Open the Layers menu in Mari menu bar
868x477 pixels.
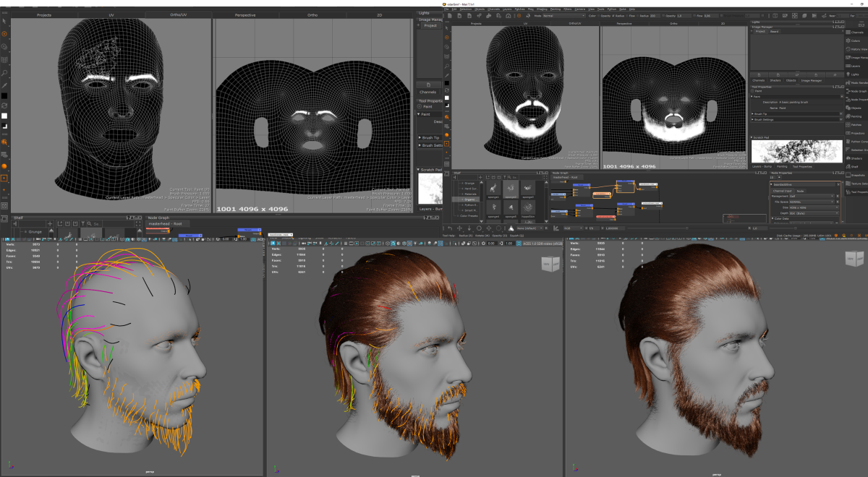507,9
